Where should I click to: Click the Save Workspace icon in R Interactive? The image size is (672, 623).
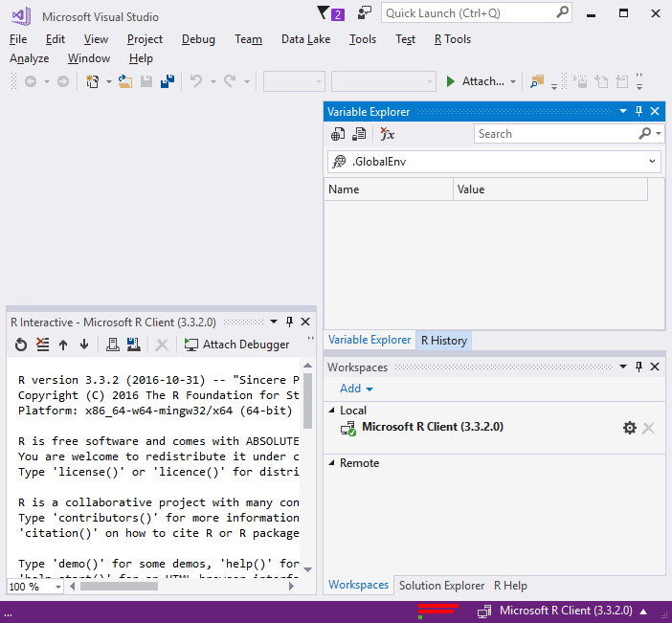point(134,345)
